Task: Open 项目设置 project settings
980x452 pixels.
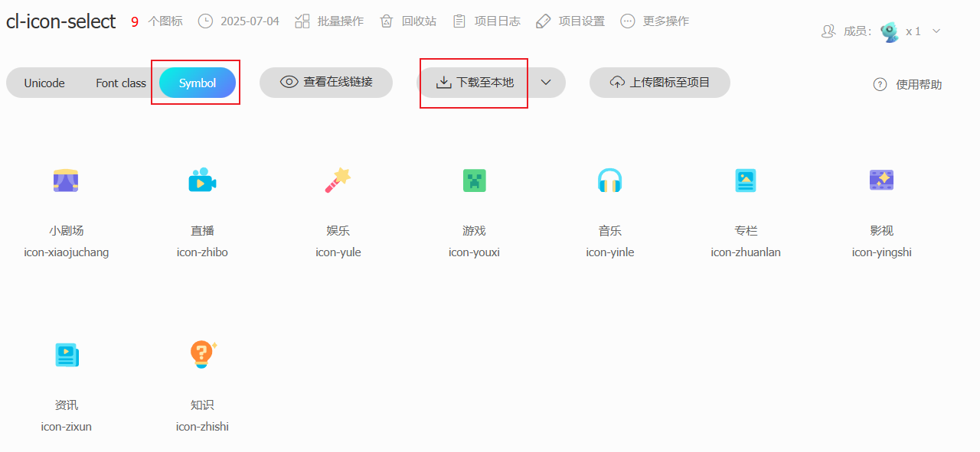Action: [x=544, y=21]
